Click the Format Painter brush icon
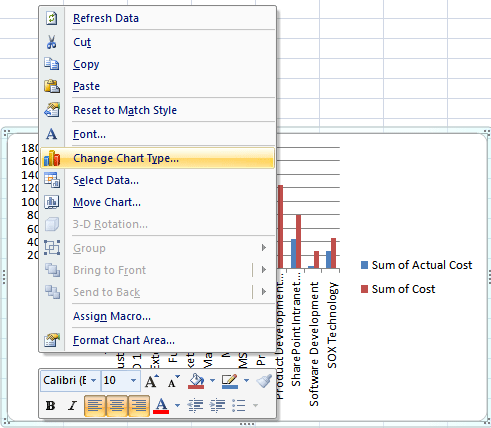This screenshot has height=428, width=491. (264, 381)
